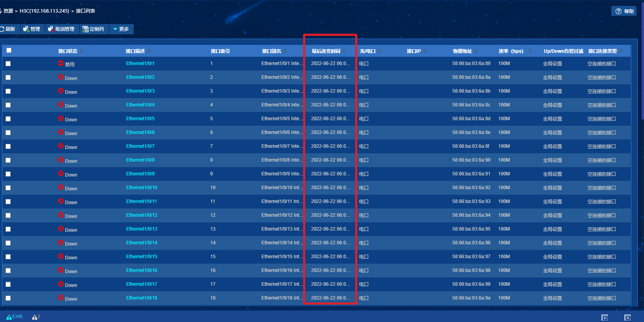The image size is (644, 322).
Task: Open the Ethernet1/0/6 interface link
Action: tap(140, 132)
